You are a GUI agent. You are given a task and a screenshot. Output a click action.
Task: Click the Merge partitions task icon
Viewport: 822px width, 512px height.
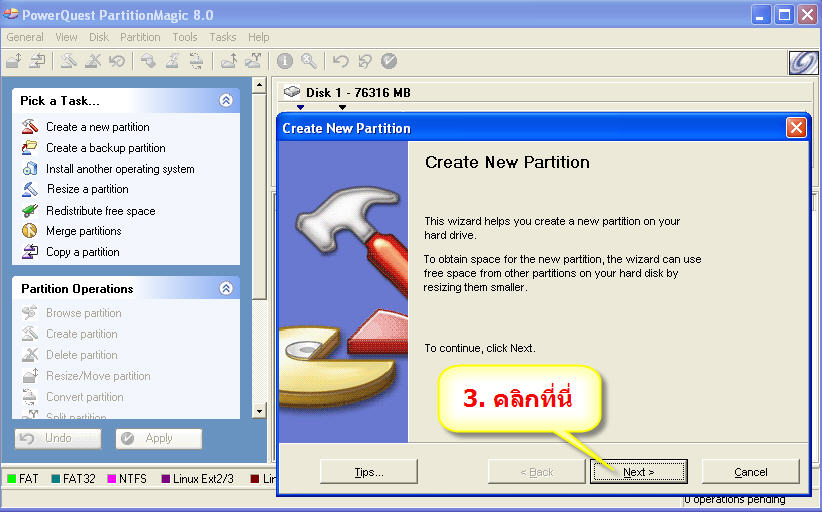click(30, 231)
